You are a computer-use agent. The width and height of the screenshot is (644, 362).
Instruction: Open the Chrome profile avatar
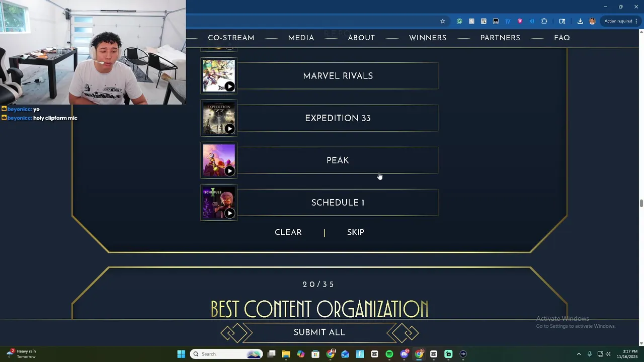pyautogui.click(x=592, y=21)
